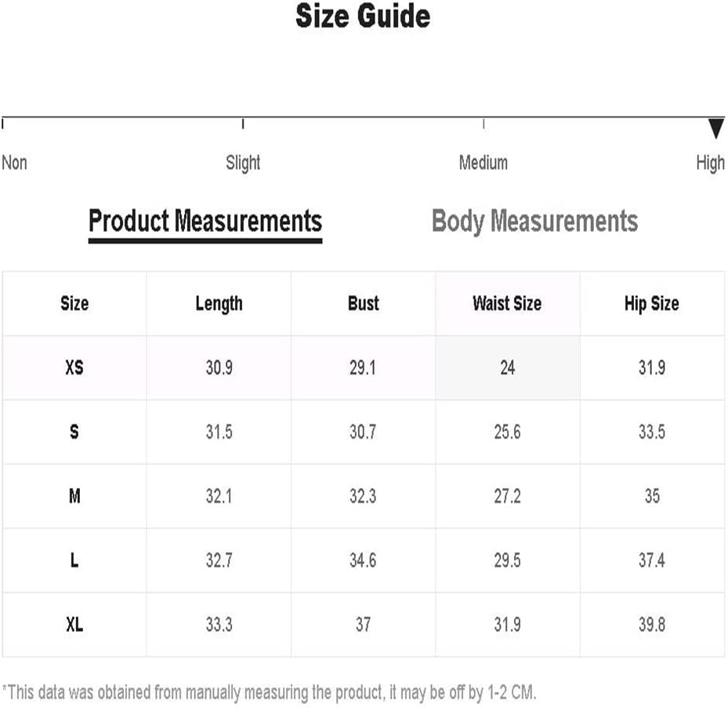Click the Non label on stretch scale
The height and width of the screenshot is (708, 728).
pyautogui.click(x=14, y=163)
